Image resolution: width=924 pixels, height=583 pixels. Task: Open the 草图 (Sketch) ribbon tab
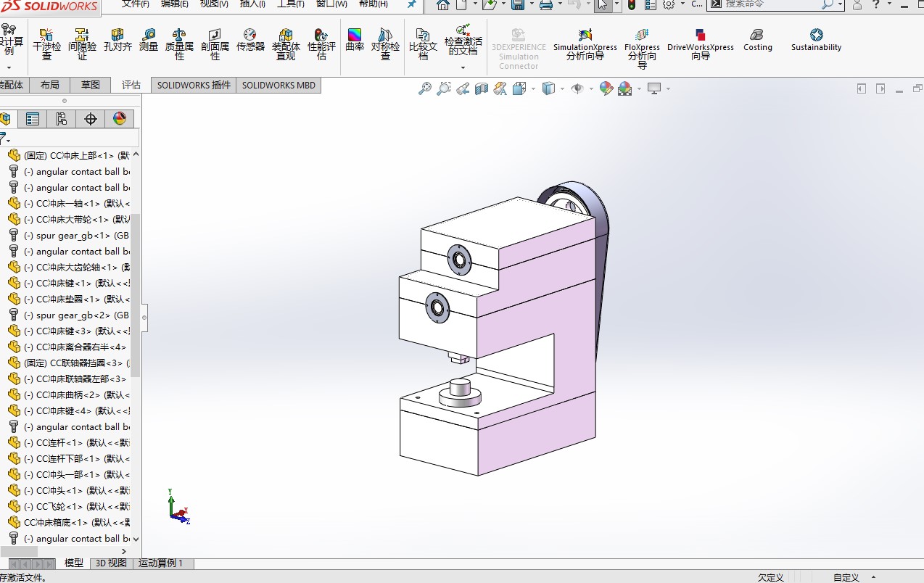click(x=91, y=85)
